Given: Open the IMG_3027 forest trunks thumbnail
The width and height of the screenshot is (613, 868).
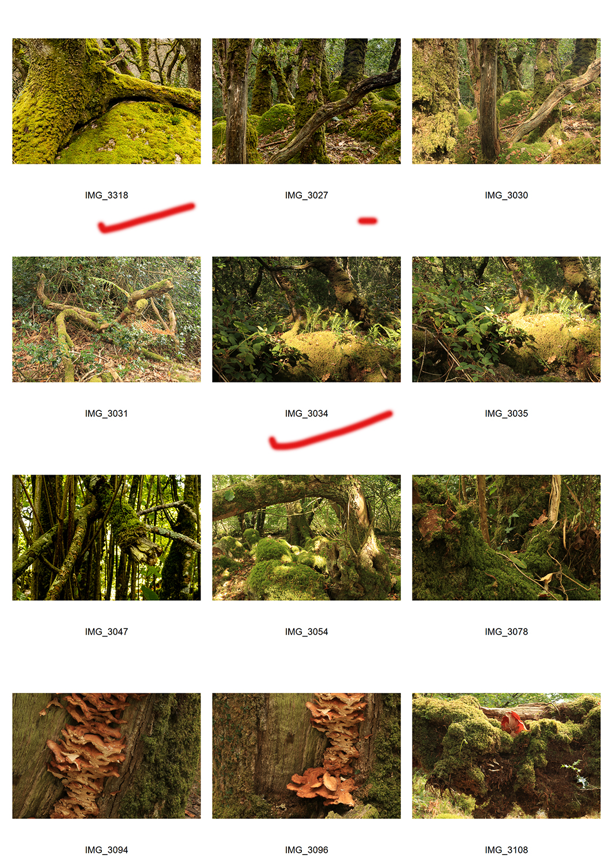Looking at the screenshot, I should [306, 101].
